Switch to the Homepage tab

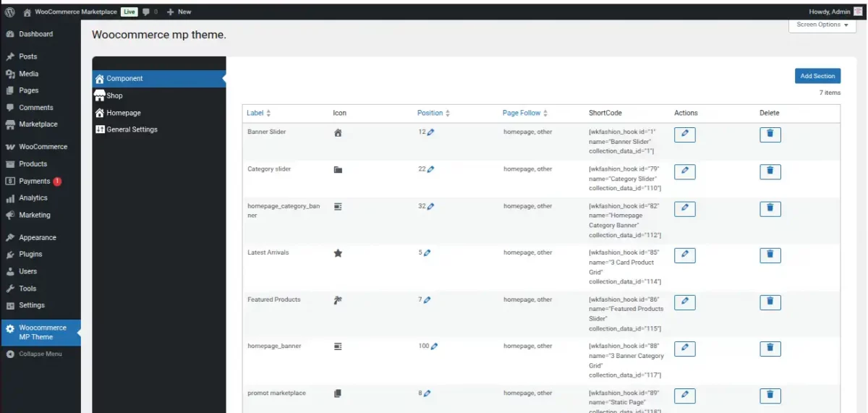click(x=159, y=113)
